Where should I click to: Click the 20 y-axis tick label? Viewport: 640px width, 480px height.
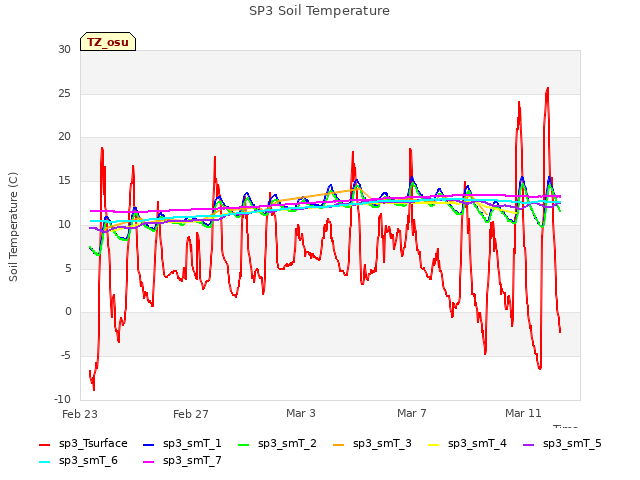(64, 137)
